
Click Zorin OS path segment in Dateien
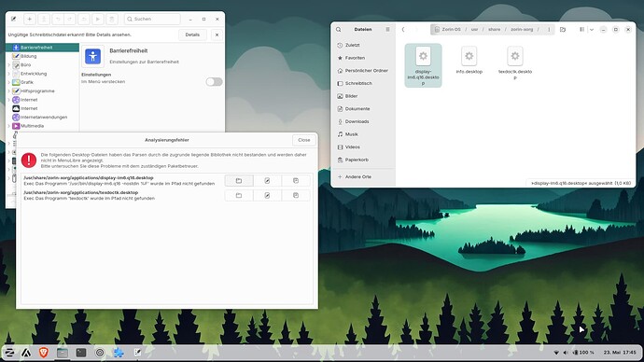pos(448,30)
